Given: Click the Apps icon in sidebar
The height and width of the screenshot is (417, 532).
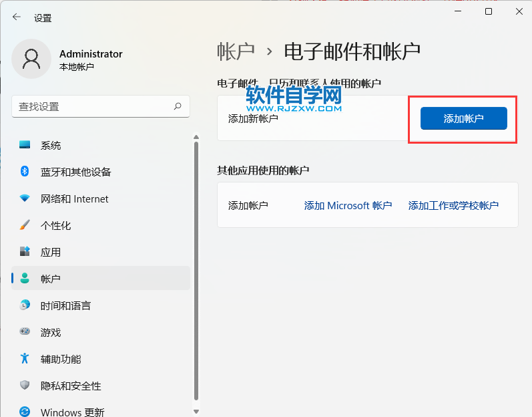Looking at the screenshot, I should (25, 252).
